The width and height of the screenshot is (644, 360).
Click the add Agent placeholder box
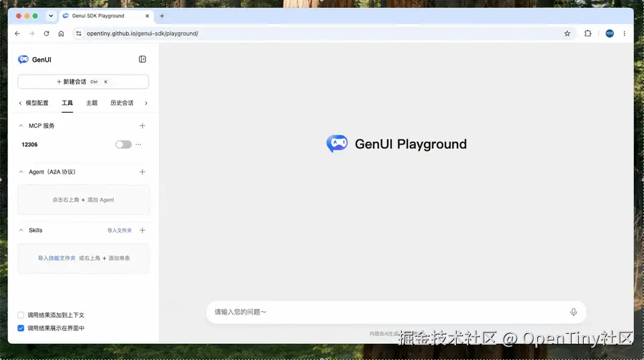[x=83, y=200]
